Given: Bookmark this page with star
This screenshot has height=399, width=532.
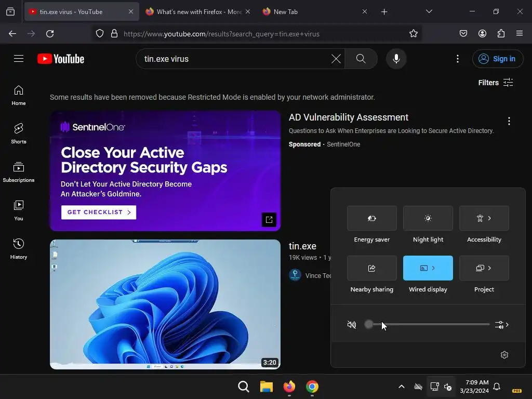Looking at the screenshot, I should [x=413, y=34].
